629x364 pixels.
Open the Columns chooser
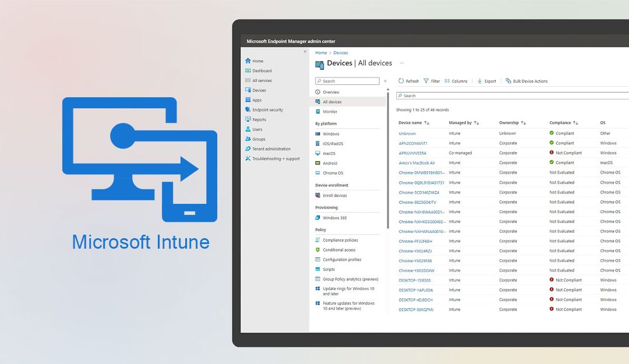pos(455,81)
